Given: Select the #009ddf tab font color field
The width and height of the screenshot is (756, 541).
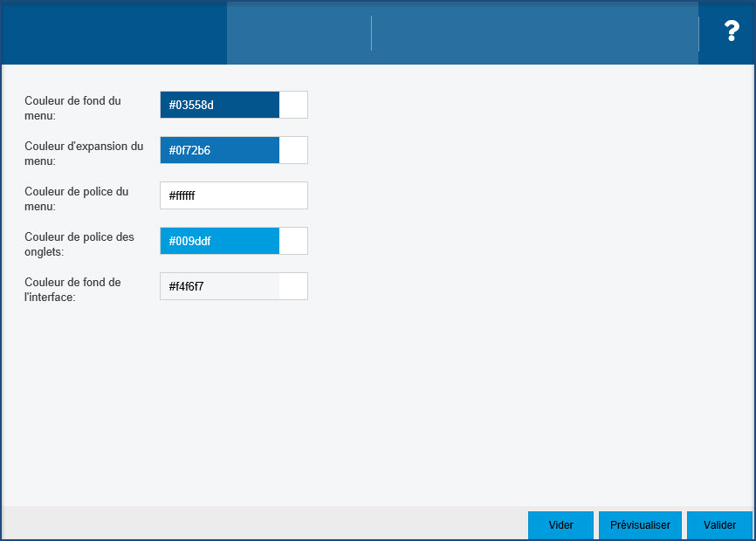Looking at the screenshot, I should click(219, 241).
